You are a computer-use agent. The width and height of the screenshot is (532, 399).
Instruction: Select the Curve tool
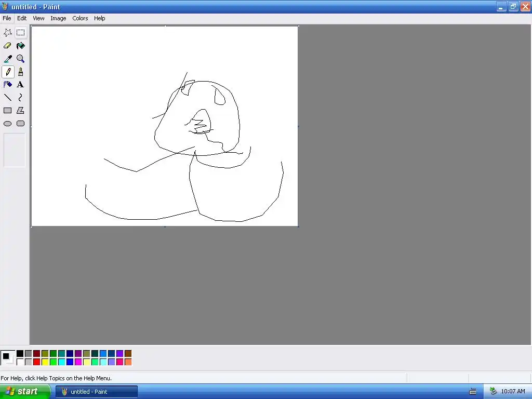pyautogui.click(x=21, y=98)
